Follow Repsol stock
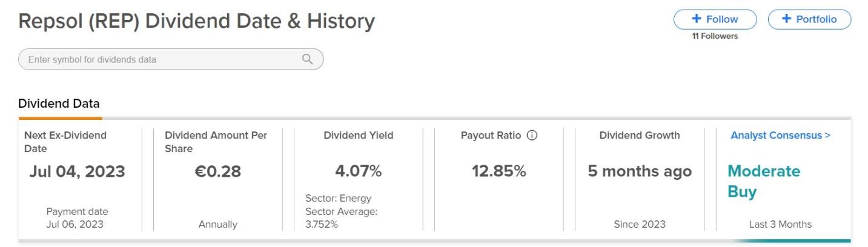Screen dimensions: 868x247 (x=715, y=19)
